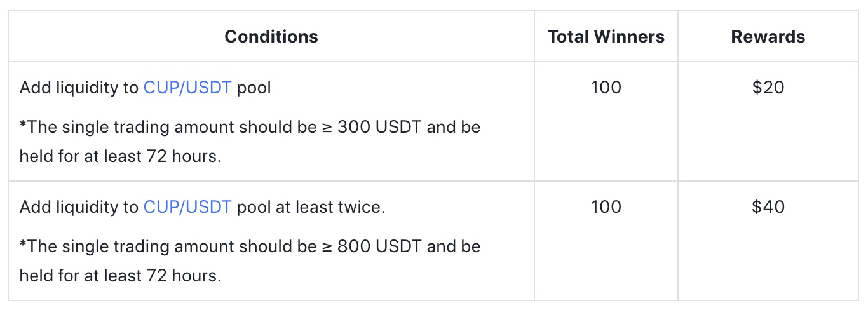Click the "pool at least twice." text

point(311,206)
